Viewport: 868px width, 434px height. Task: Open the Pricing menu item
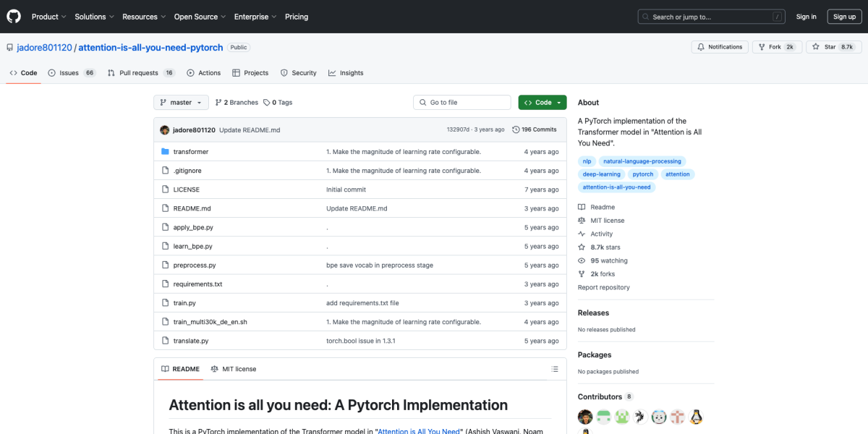pos(297,16)
